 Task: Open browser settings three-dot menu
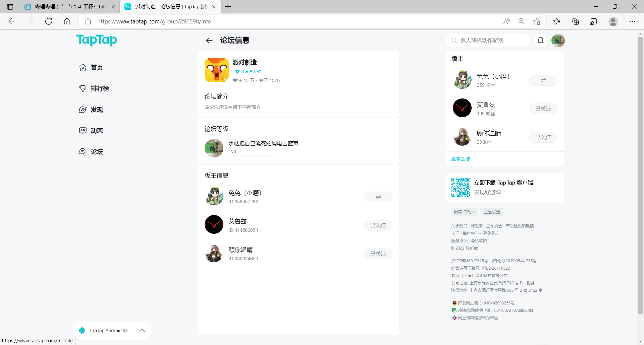click(632, 21)
